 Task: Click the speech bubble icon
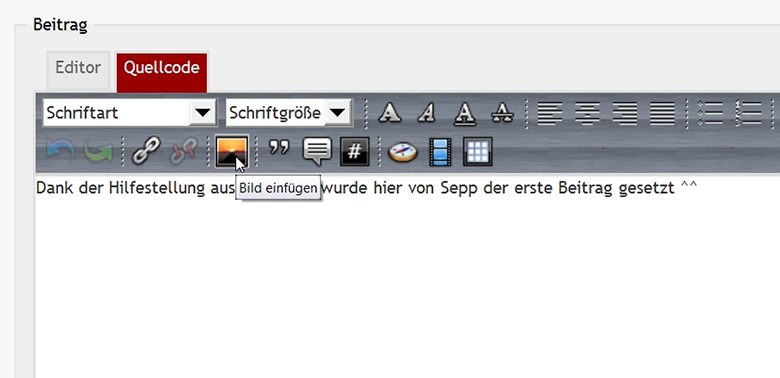coord(317,152)
